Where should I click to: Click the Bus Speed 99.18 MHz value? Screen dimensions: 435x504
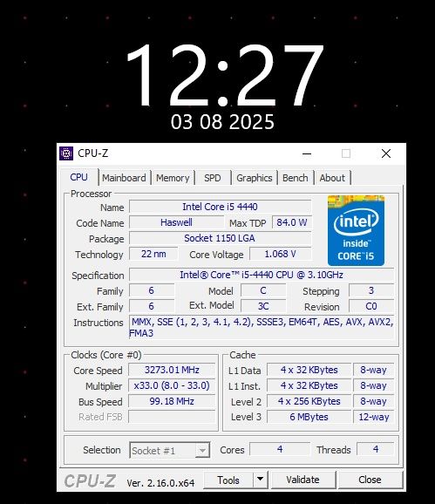[x=172, y=401]
